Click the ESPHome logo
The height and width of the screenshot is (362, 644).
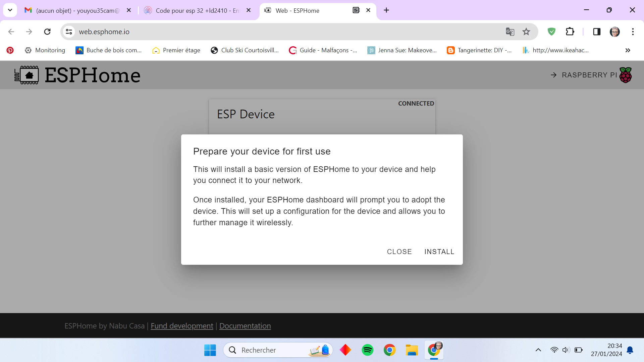(77, 75)
